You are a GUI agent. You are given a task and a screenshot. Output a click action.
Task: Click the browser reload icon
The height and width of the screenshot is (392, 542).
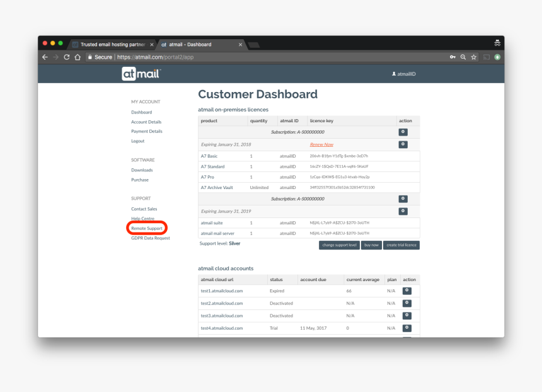click(x=66, y=57)
